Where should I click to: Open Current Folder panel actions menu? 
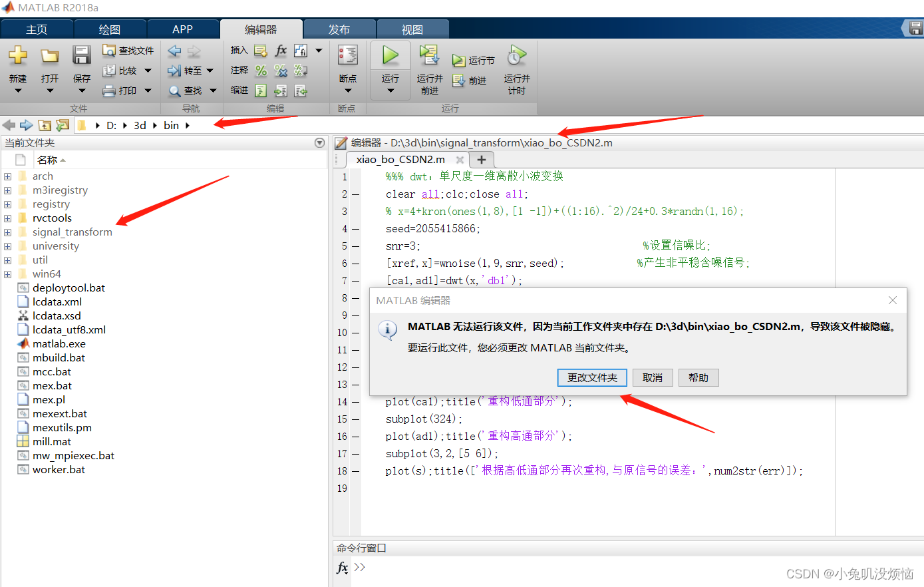tap(320, 142)
